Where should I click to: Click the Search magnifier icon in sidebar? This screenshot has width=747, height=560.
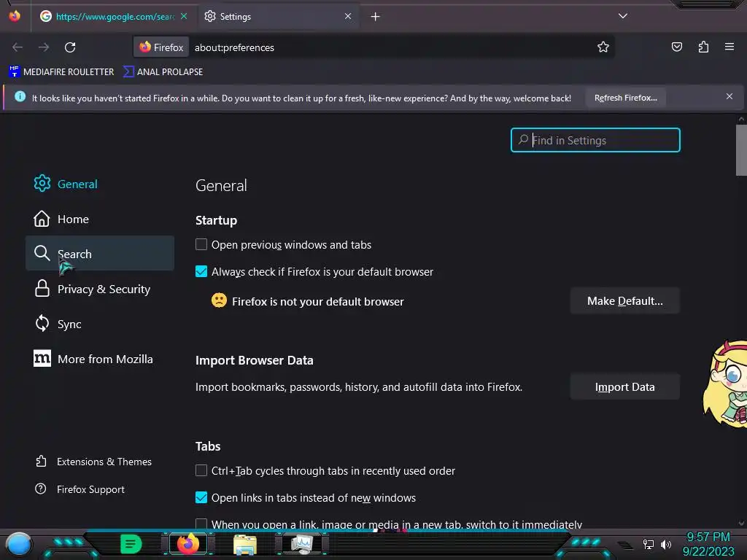point(42,253)
